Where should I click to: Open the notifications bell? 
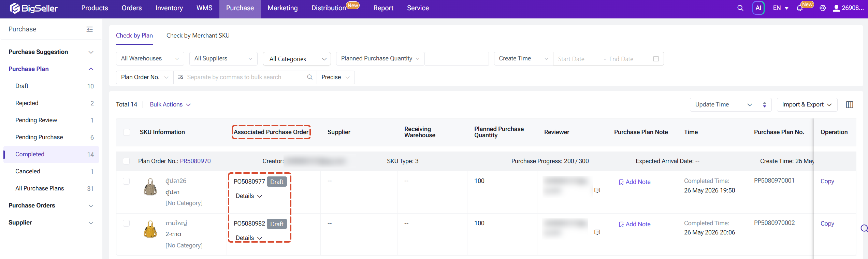(799, 8)
